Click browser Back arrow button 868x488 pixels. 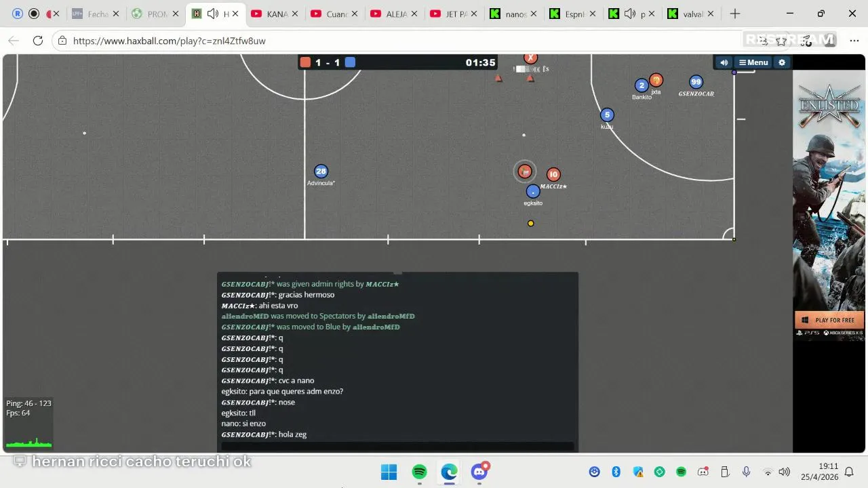14,41
